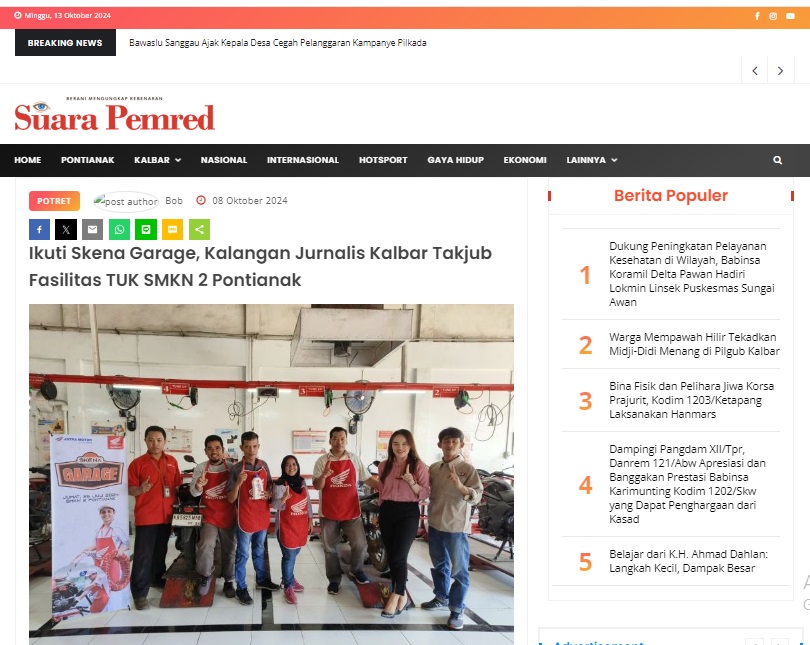Open the Skena Garage article photo

[271, 474]
